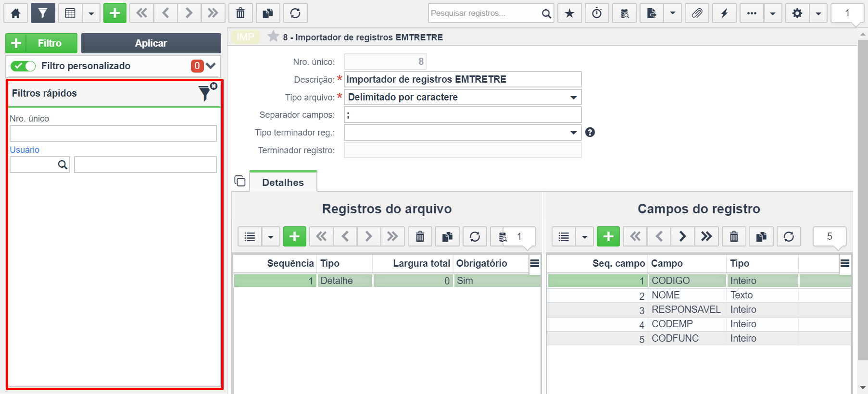Open Campos do registro view dropdown arrow

tap(585, 236)
